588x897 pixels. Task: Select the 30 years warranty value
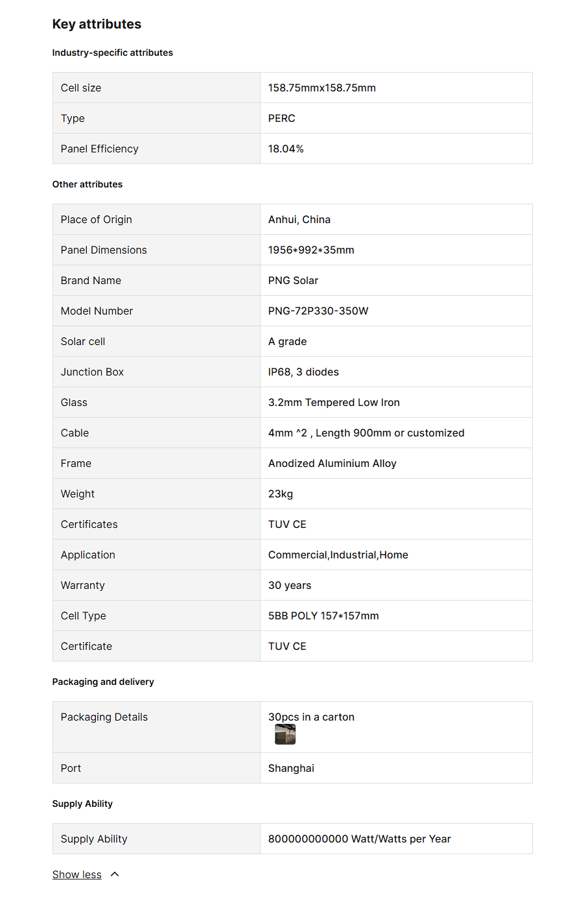click(x=289, y=585)
